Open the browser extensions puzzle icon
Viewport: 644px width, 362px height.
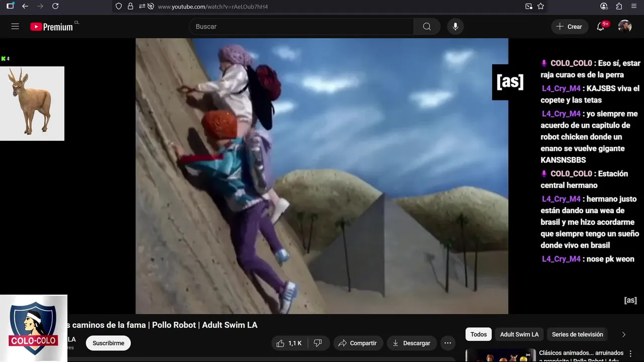[x=619, y=6]
